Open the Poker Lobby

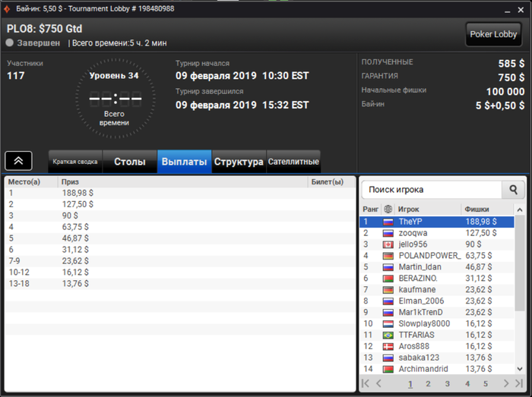(493, 34)
